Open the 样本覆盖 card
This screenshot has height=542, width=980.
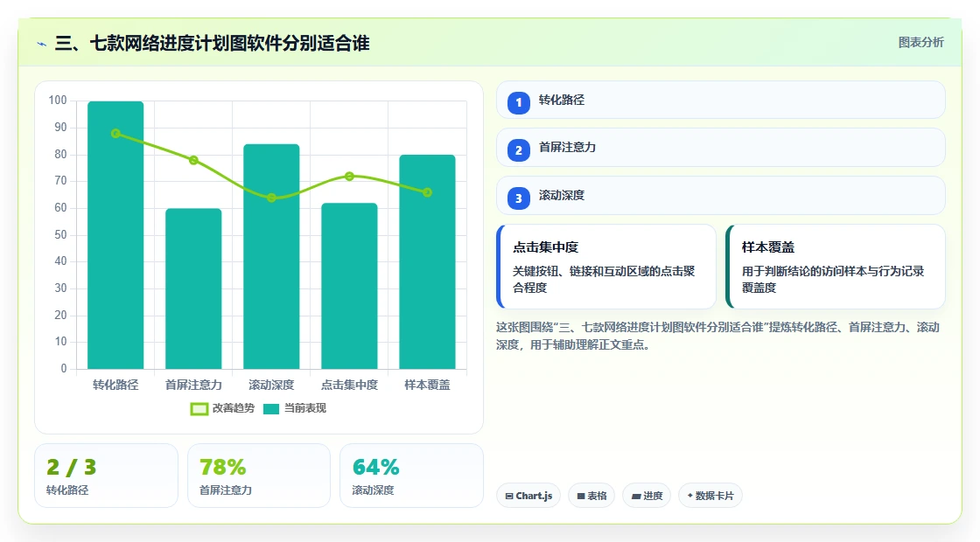[836, 267]
